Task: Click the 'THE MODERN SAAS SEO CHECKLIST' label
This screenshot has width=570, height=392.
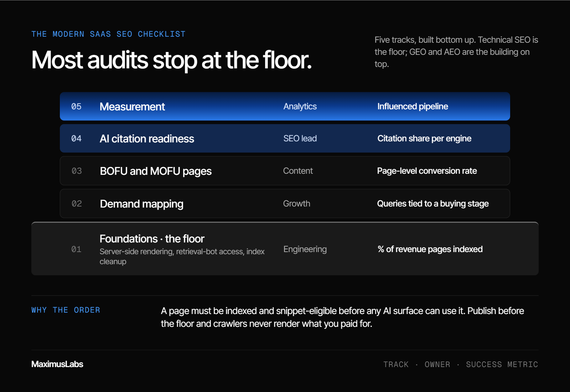Action: (x=108, y=34)
